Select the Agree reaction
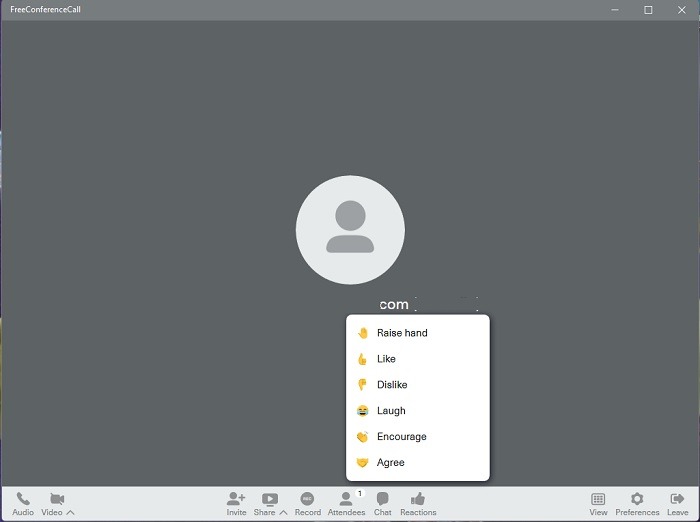This screenshot has height=522, width=700. (418, 463)
